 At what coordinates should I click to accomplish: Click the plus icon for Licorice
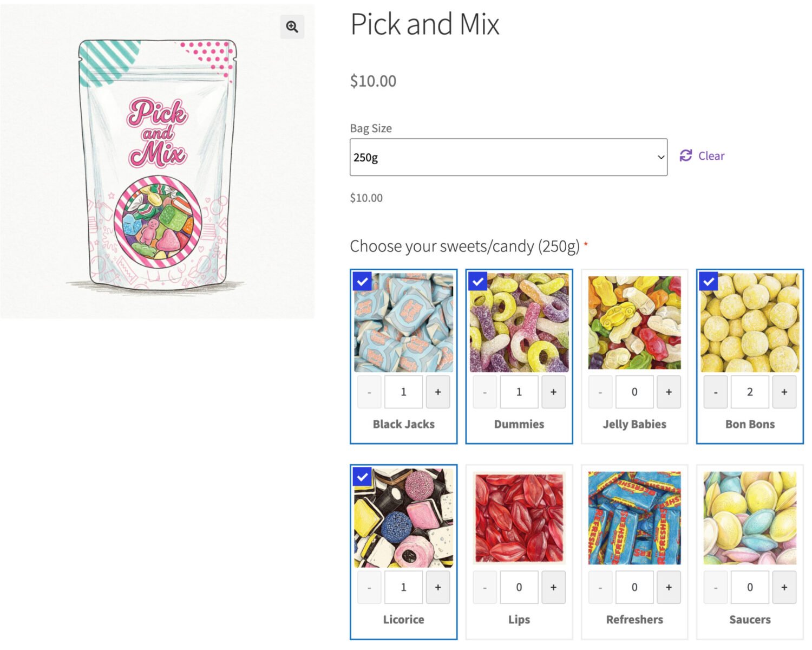[x=438, y=587]
